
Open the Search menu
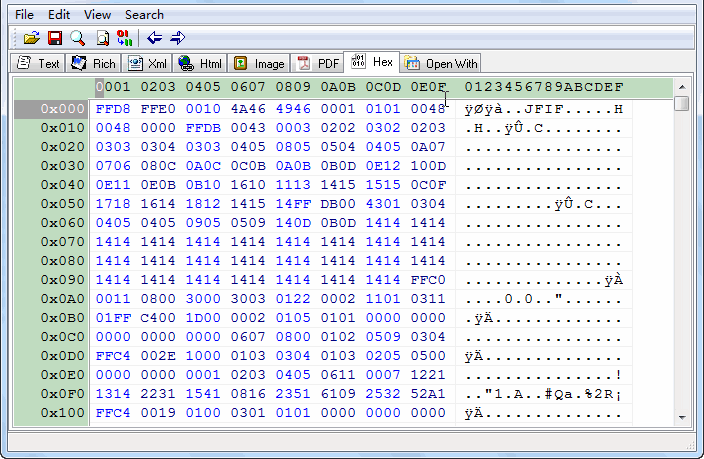pyautogui.click(x=144, y=15)
